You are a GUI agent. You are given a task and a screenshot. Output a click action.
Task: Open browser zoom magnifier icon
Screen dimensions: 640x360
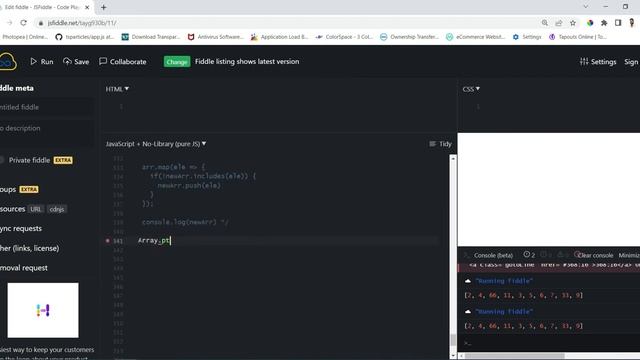point(544,23)
